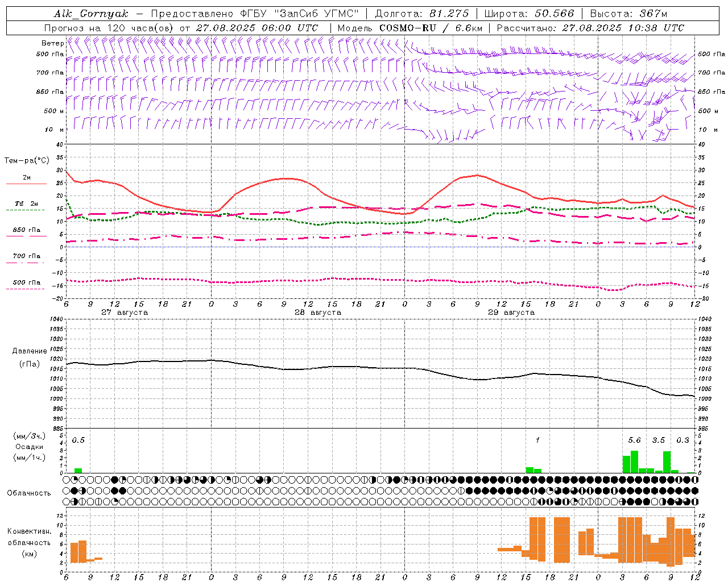Image resolution: width=728 pixels, height=582 pixels.
Task: Click the Конвективн. label
Action: point(29,531)
